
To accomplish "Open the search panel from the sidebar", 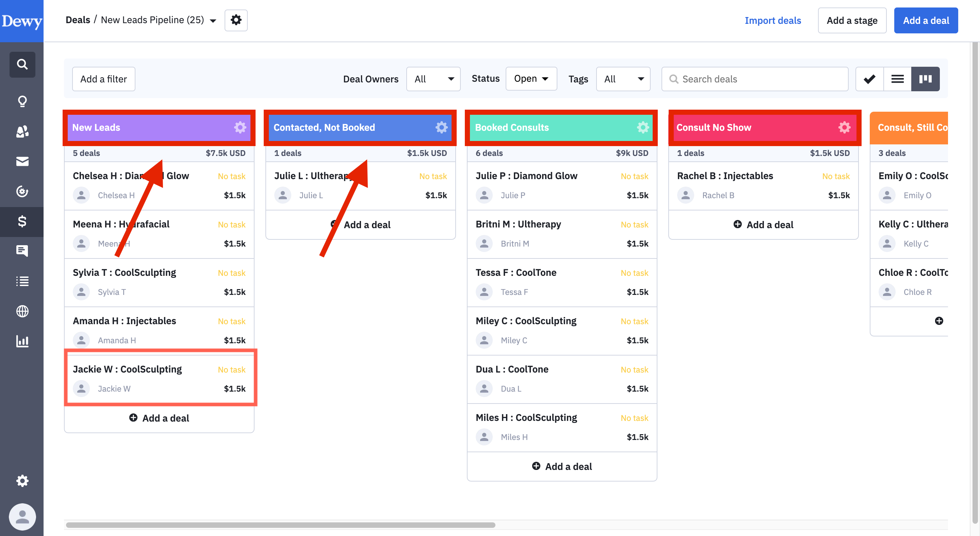I will 22,64.
